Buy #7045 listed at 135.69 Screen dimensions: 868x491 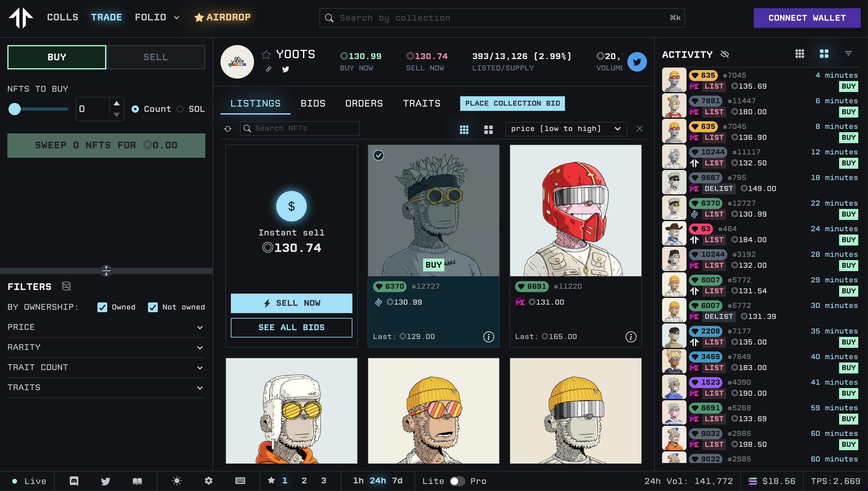click(x=849, y=86)
